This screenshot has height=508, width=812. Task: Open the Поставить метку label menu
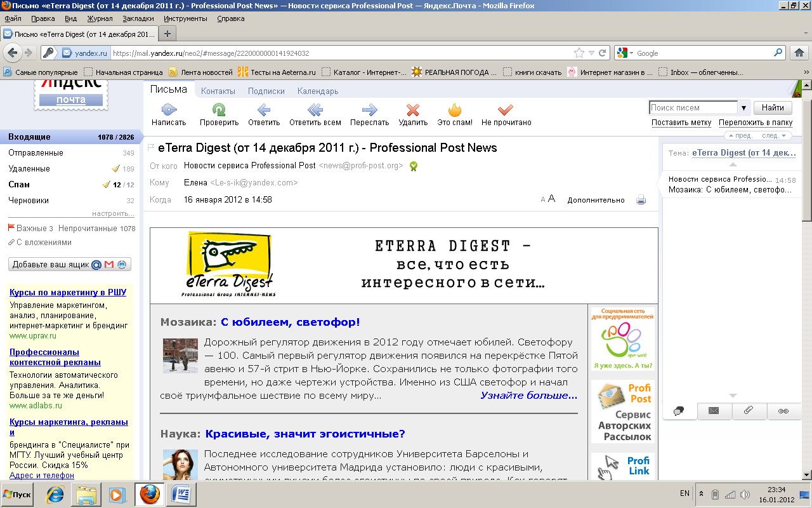pos(681,123)
